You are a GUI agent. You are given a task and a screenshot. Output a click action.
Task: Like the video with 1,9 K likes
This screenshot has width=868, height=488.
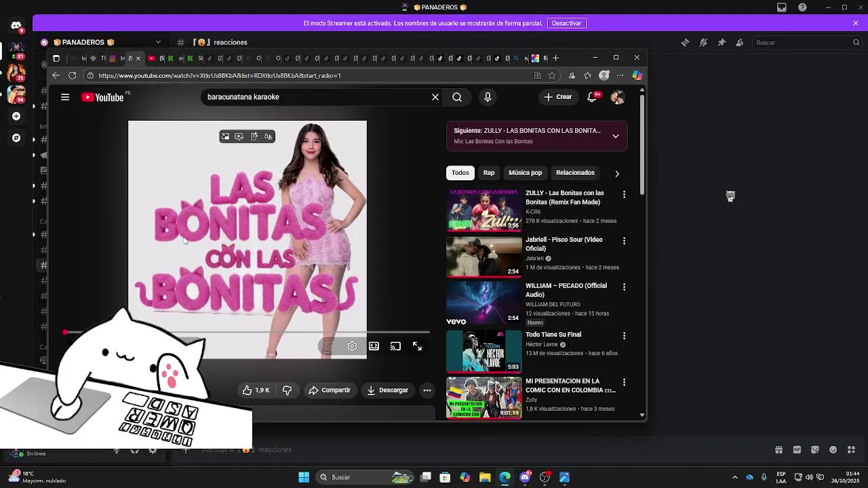(256, 390)
